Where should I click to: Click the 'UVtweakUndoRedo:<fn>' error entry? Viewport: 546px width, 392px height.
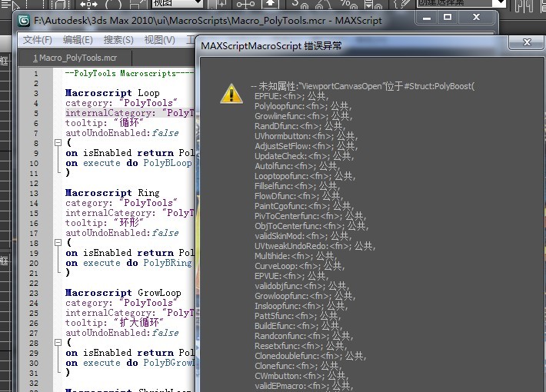coord(315,246)
